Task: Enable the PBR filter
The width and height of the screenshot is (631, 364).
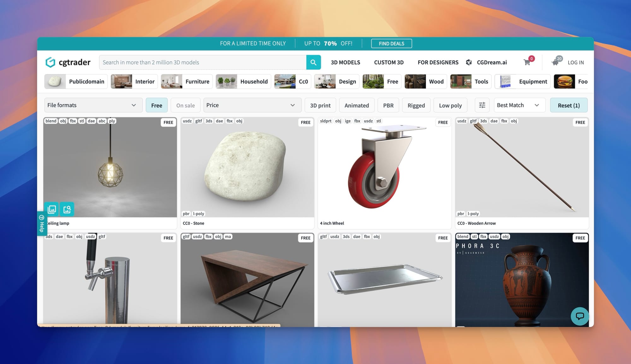Action: [x=388, y=105]
